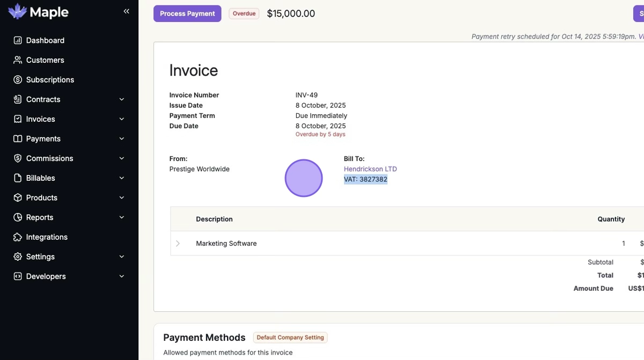Click the Subscriptions dollar-circle icon
Viewport: 644px width, 360px height.
click(x=18, y=80)
